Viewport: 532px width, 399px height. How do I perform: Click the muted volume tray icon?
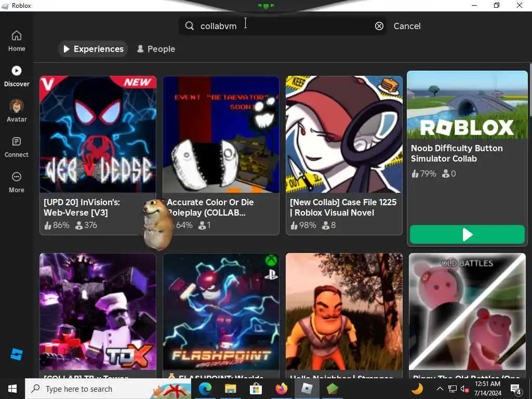[x=464, y=389]
